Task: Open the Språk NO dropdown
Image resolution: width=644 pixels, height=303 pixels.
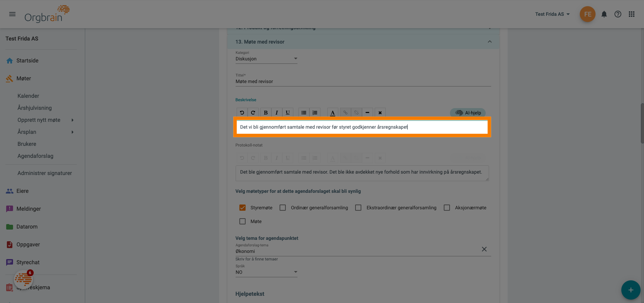Action: [267, 272]
